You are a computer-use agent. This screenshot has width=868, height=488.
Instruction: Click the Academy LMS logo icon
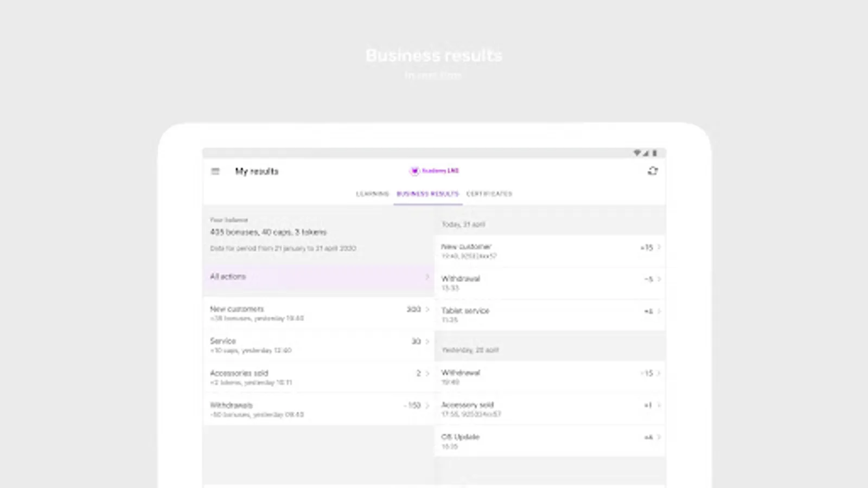(415, 171)
